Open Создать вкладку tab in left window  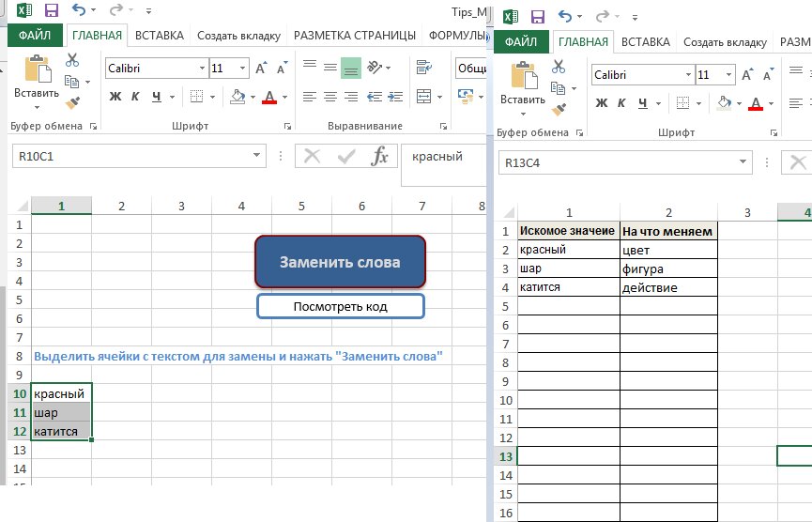tap(238, 36)
